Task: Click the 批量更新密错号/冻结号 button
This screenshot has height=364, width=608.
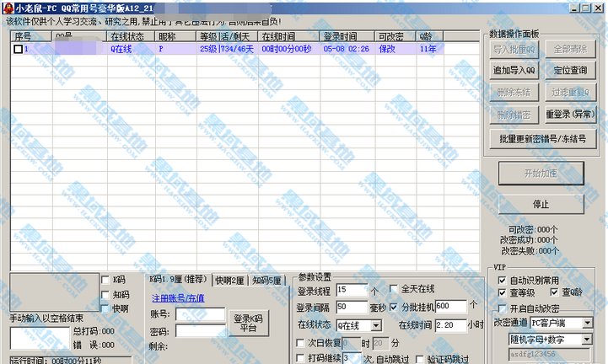Action: (543, 139)
